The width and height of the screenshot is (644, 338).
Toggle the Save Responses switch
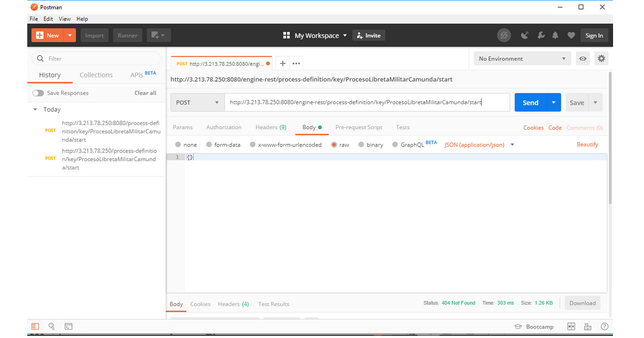tap(38, 93)
